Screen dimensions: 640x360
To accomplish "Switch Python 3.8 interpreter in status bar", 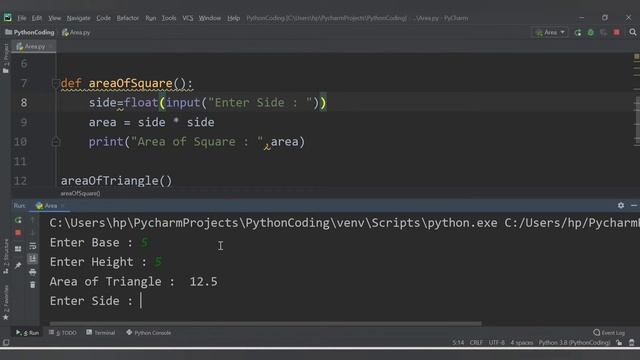I will pos(574,342).
